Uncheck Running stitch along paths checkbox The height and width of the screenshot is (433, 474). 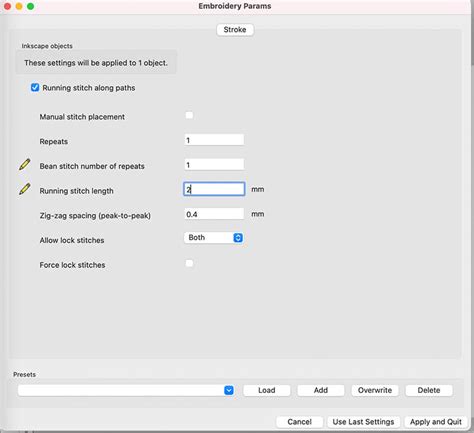[x=35, y=88]
